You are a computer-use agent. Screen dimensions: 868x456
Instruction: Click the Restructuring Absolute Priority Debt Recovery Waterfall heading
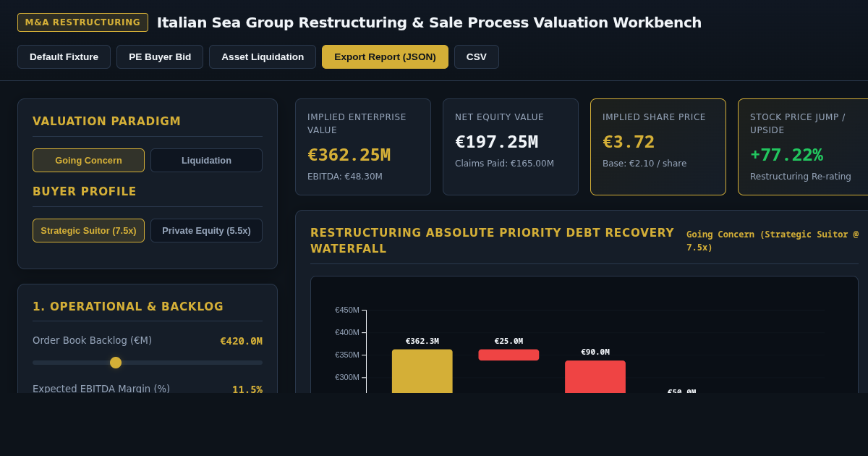click(492, 241)
